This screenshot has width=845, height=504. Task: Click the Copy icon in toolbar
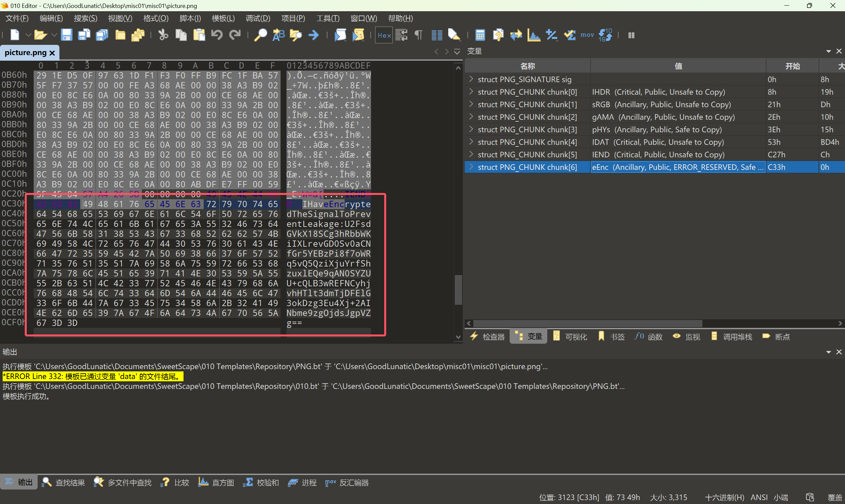181,35
